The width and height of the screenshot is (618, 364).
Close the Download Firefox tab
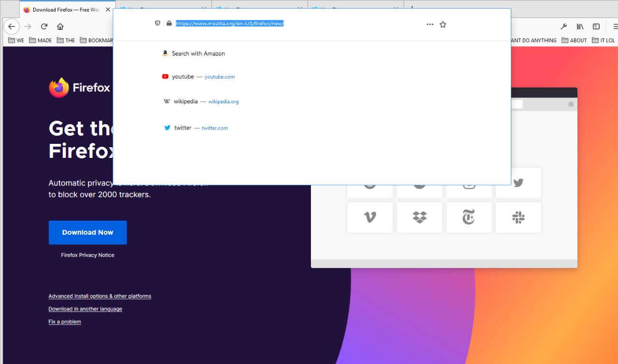pyautogui.click(x=108, y=10)
